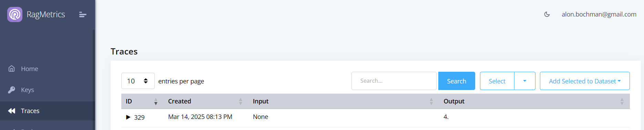Screen dimensions: 644x130
Task: Click the blue Search button
Action: coord(457,81)
